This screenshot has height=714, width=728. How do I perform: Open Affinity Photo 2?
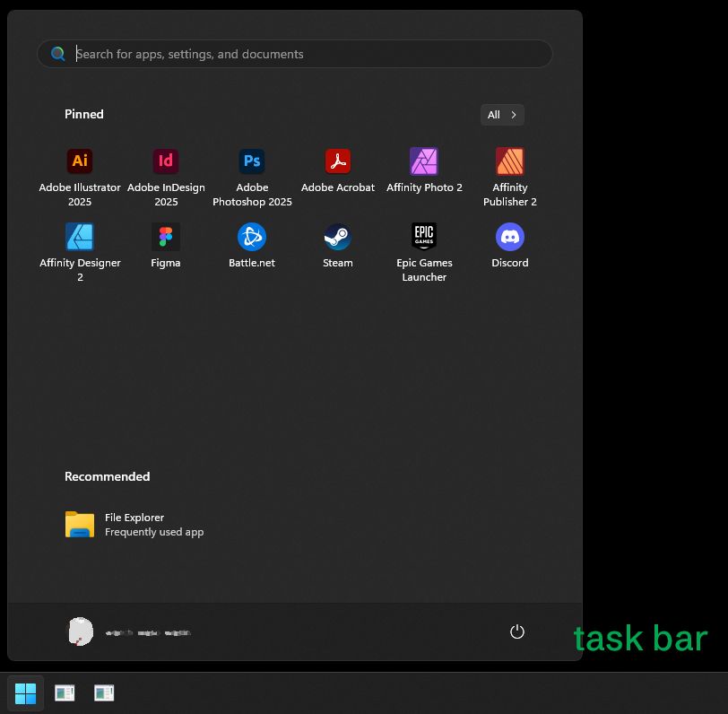[x=424, y=171]
